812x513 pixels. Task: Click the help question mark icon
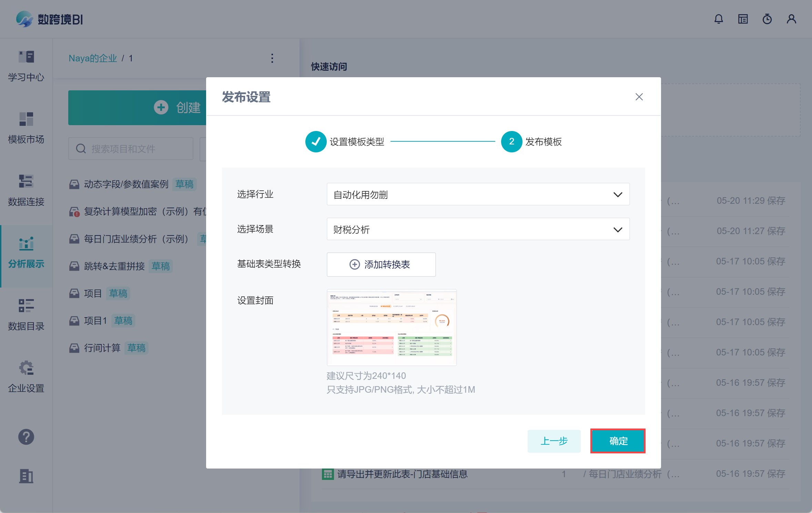(26, 437)
